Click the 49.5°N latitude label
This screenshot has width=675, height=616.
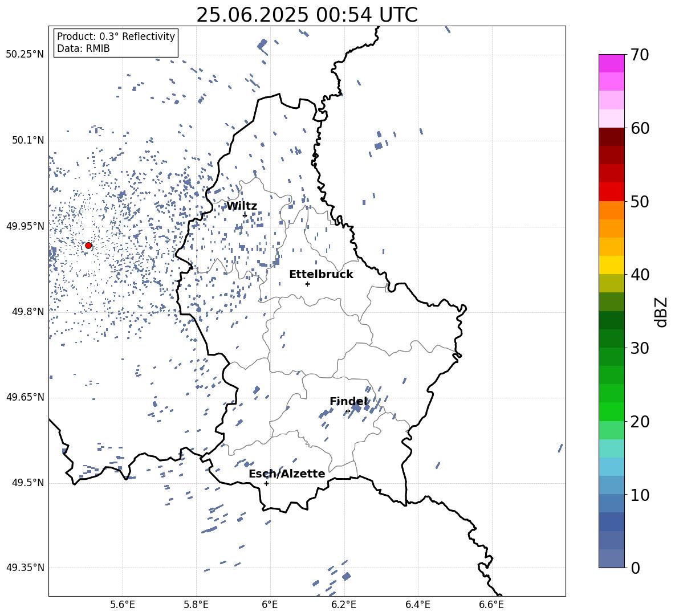[28, 483]
